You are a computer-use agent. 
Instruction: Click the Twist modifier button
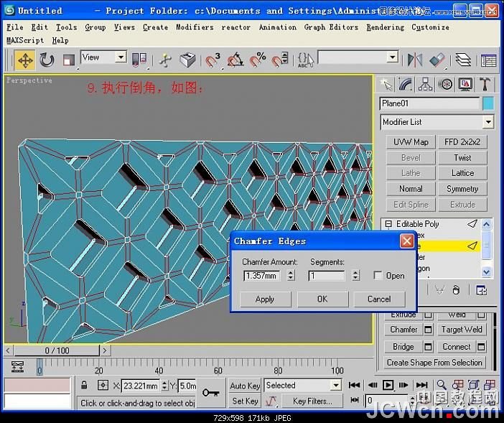[x=462, y=157]
